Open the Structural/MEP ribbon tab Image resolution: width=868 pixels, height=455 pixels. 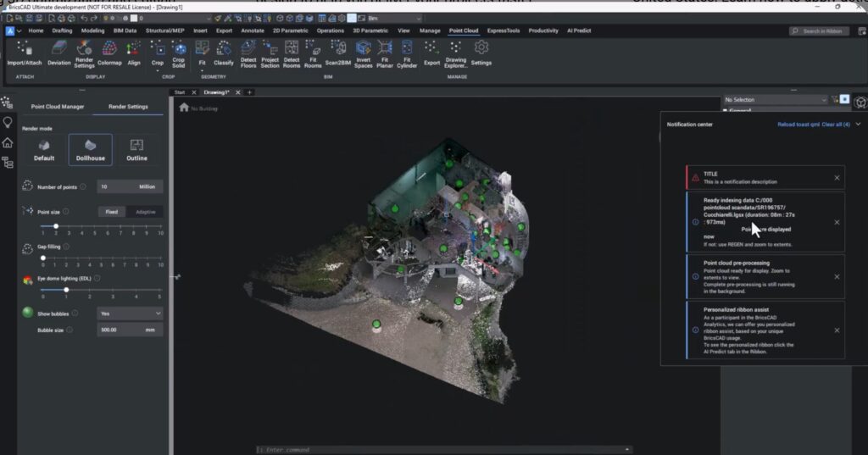165,31
